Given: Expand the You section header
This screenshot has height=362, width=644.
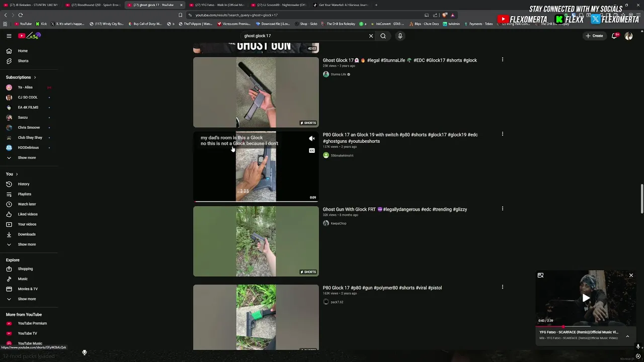Looking at the screenshot, I should [12, 174].
